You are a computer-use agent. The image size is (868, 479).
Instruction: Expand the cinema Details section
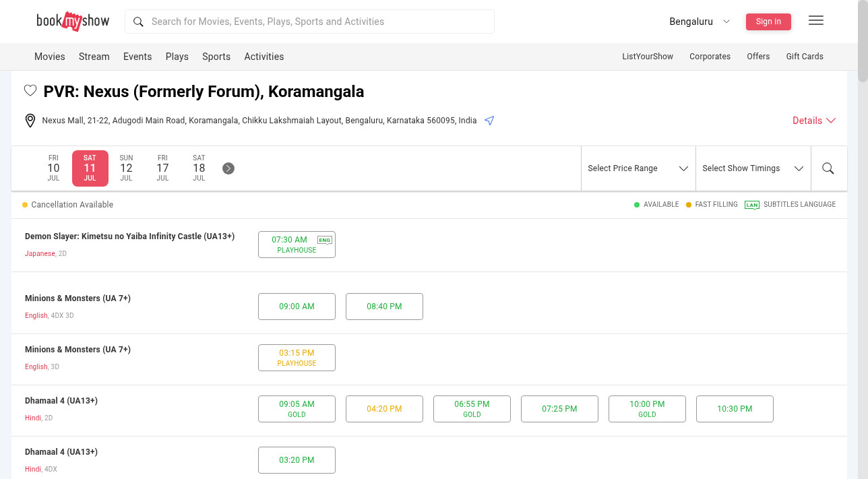814,121
